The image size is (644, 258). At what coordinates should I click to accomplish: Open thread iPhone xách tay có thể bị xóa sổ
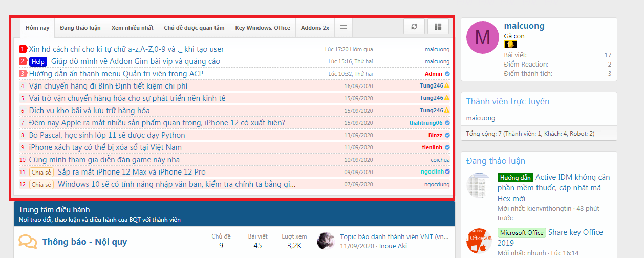coord(105,147)
